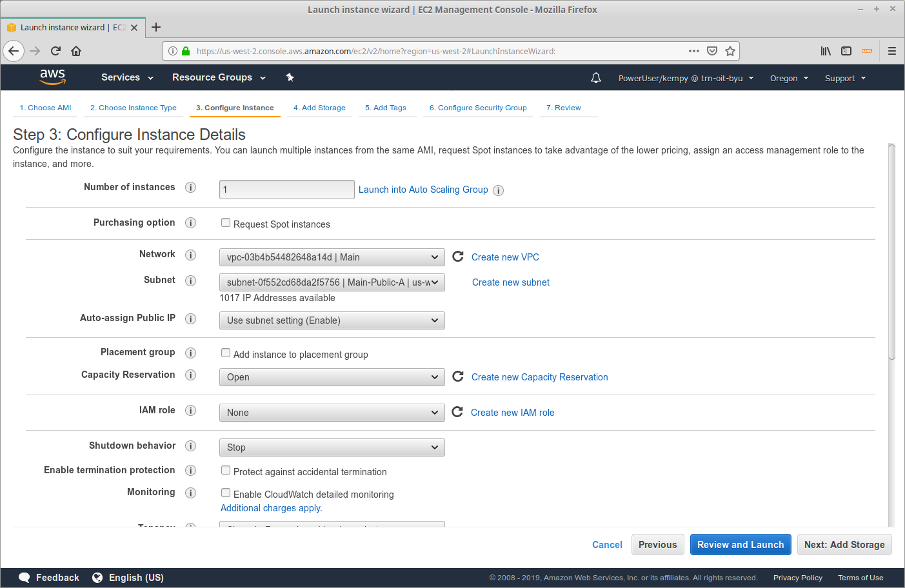
Task: Open the Network VPC dropdown
Action: [x=332, y=257]
